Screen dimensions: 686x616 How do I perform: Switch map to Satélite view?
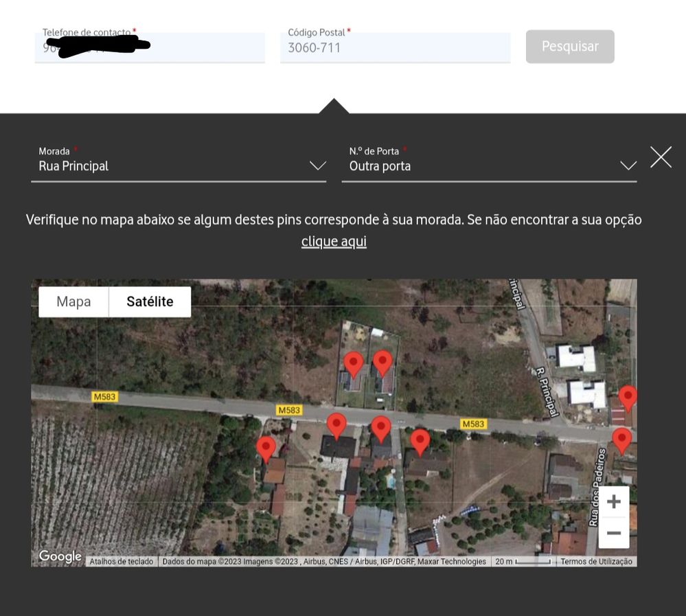coord(150,302)
